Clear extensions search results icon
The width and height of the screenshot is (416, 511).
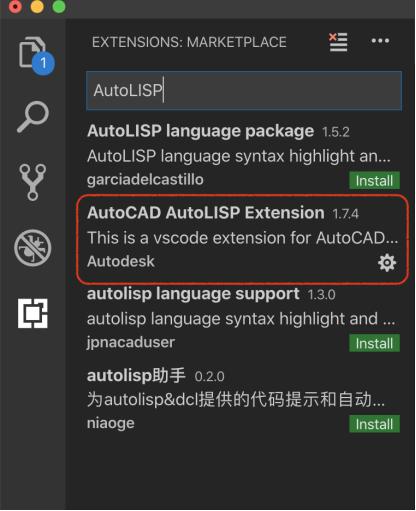coord(338,42)
